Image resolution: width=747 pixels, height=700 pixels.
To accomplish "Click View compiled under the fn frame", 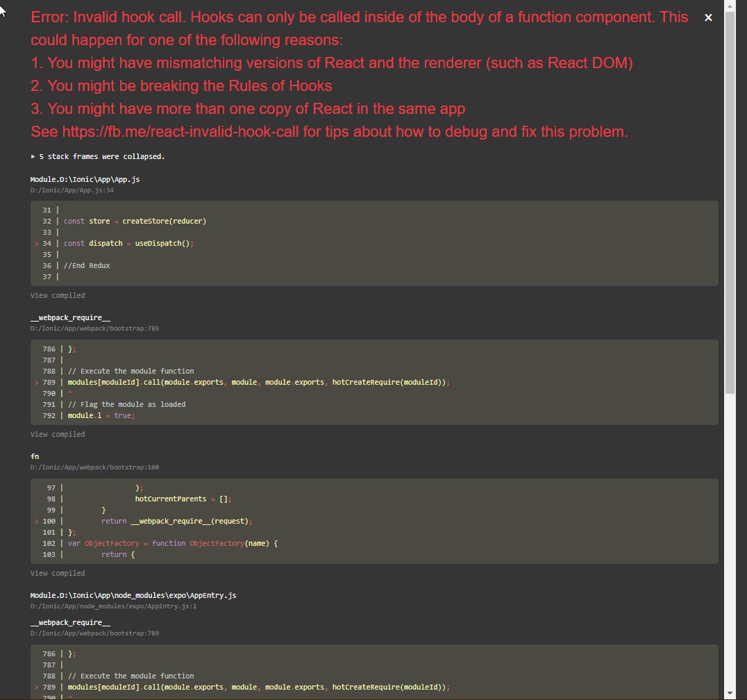I will tap(58, 574).
